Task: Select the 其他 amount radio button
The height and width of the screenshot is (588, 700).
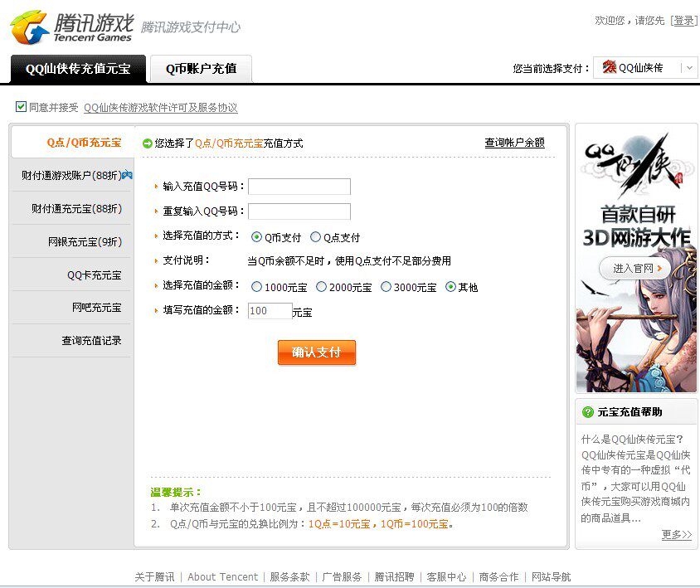Action: (x=450, y=287)
